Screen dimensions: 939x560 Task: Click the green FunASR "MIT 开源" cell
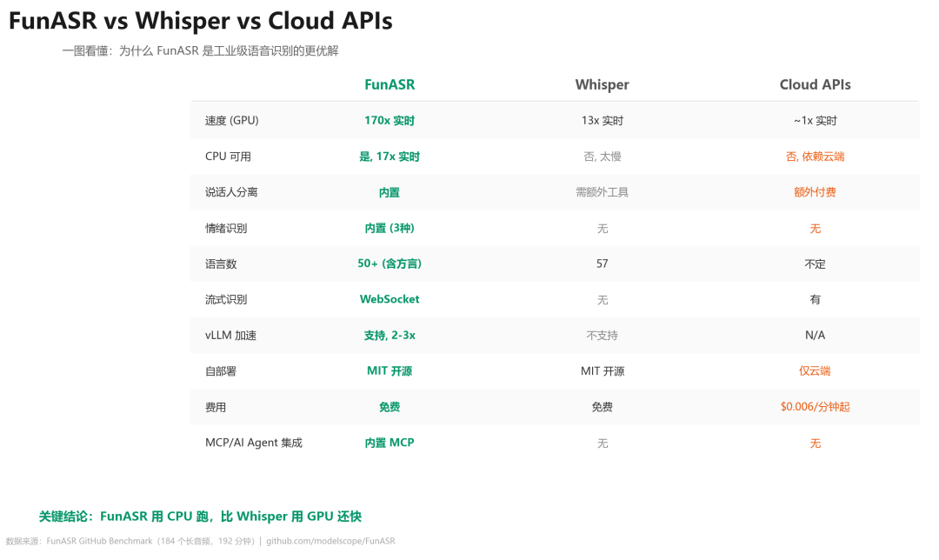click(x=390, y=370)
